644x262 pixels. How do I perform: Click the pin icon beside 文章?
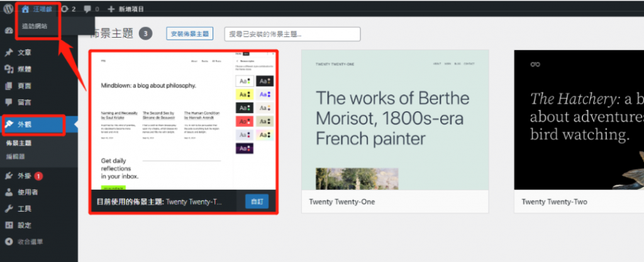coord(8,53)
